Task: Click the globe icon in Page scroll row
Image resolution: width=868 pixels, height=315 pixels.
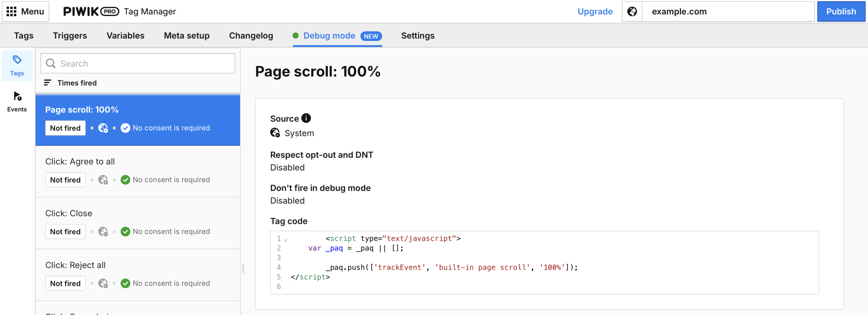Action: pyautogui.click(x=103, y=128)
